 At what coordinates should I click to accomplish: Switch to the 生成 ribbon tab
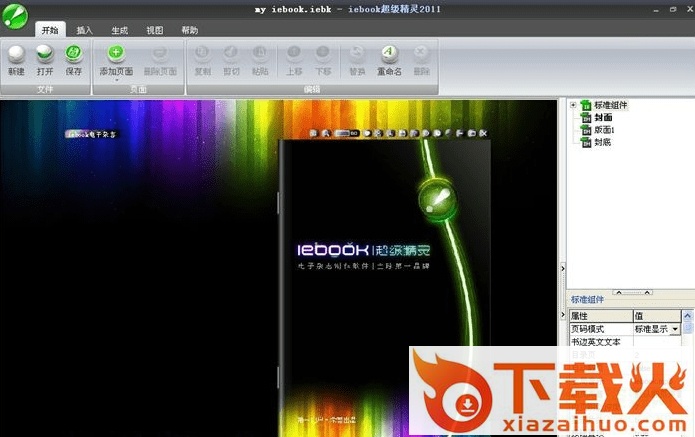(x=119, y=30)
